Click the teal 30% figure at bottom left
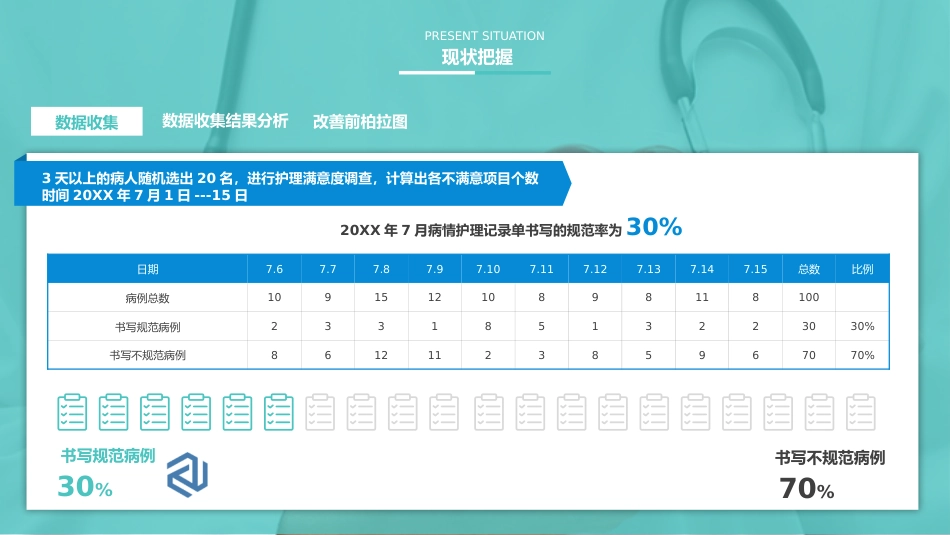The height and width of the screenshot is (535, 950). point(85,487)
